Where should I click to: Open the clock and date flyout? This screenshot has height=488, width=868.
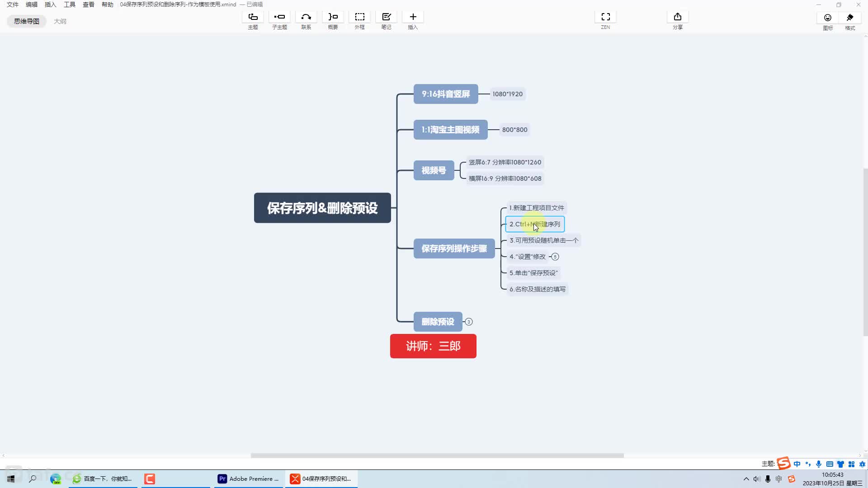click(832, 479)
